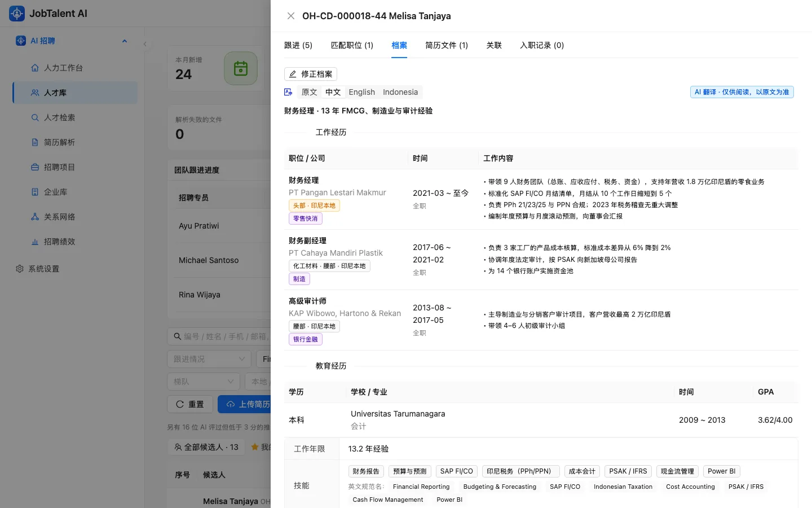Image resolution: width=812 pixels, height=508 pixels.
Task: Click the AI 招聘 section icon
Action: click(21, 41)
